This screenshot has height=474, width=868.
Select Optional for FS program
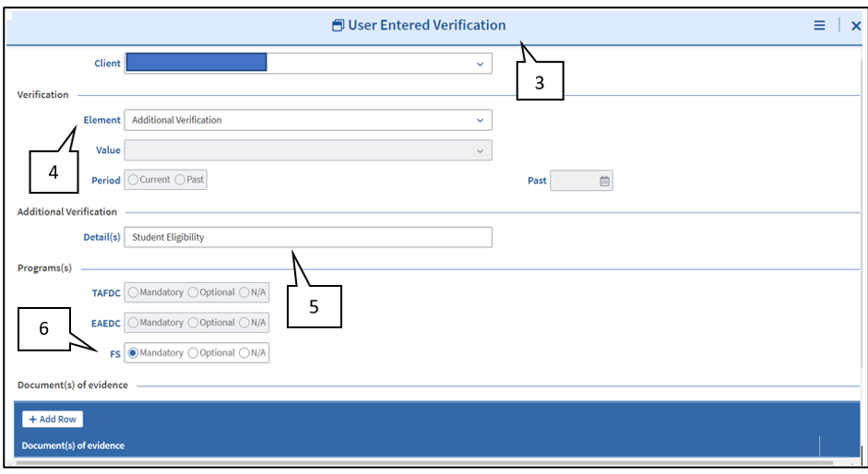193,352
